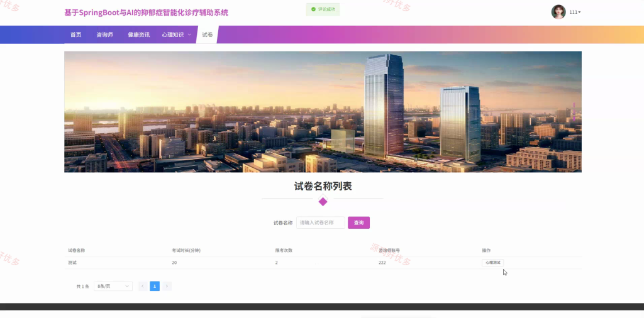Go to previous page arrow
The height and width of the screenshot is (318, 644).
(x=143, y=286)
